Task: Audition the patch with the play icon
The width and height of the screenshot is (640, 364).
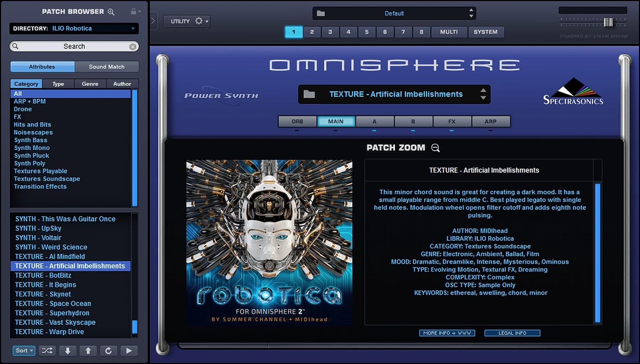Action: pyautogui.click(x=129, y=350)
